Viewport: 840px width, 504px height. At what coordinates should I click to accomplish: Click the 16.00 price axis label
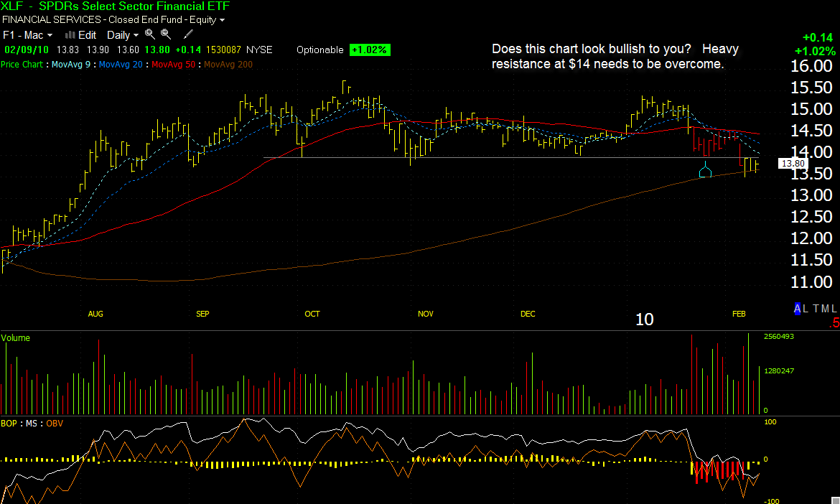811,66
